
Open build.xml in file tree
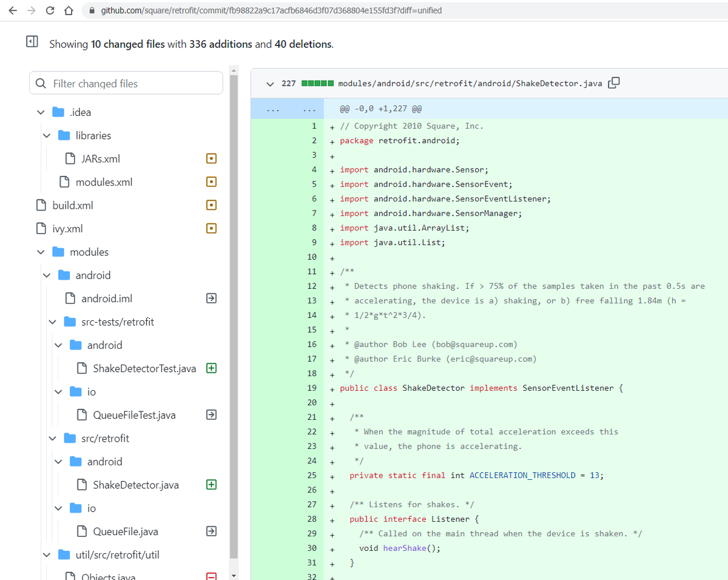[x=73, y=205]
